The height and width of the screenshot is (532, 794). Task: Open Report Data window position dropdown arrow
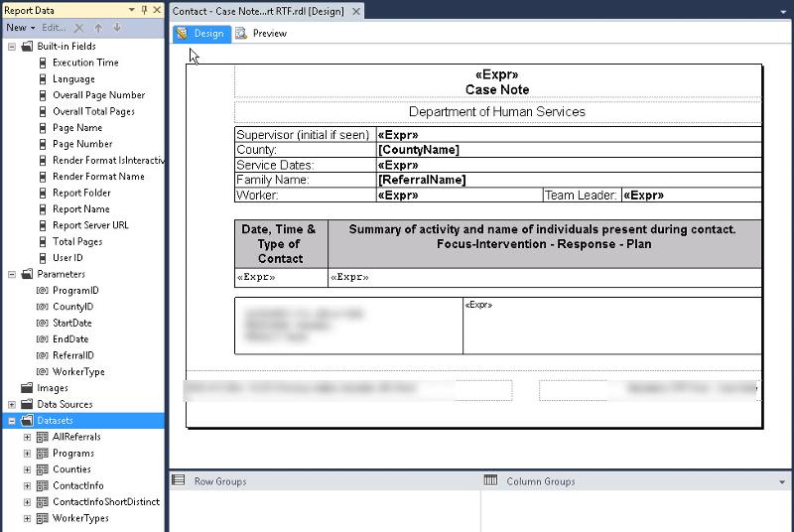[x=131, y=10]
